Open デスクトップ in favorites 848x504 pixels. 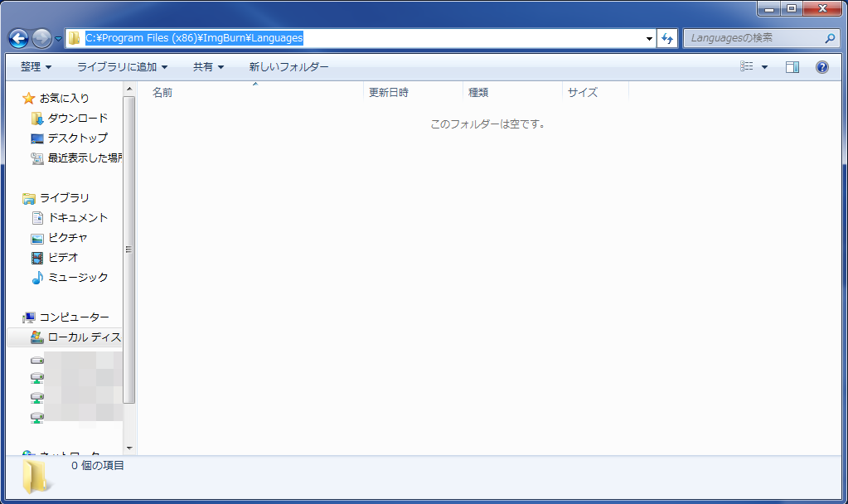click(78, 138)
